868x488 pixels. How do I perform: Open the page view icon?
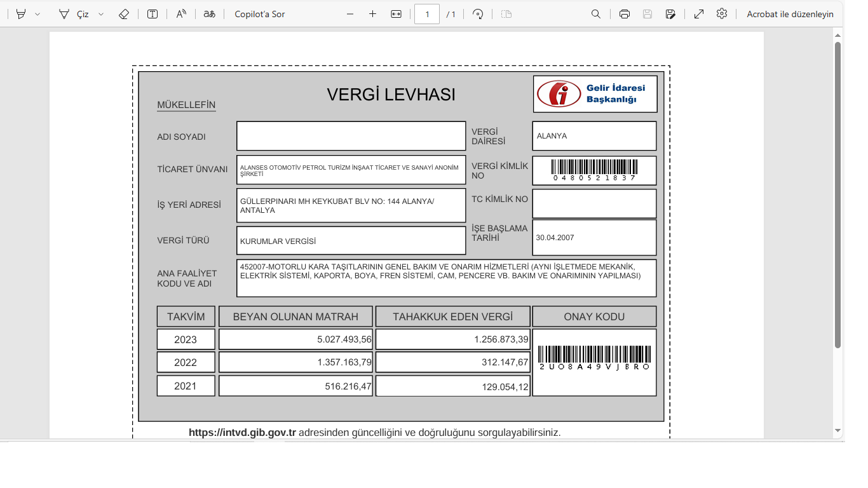[x=506, y=14]
